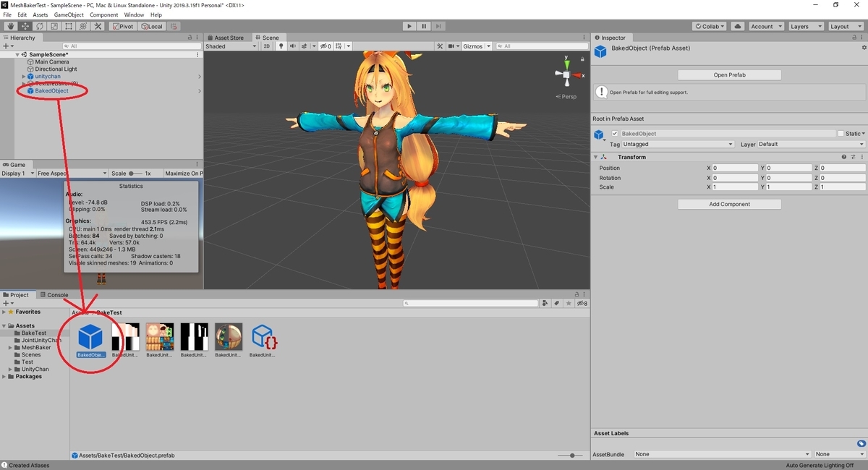
Task: Click the orientation gizmo in Scene view
Action: point(566,74)
